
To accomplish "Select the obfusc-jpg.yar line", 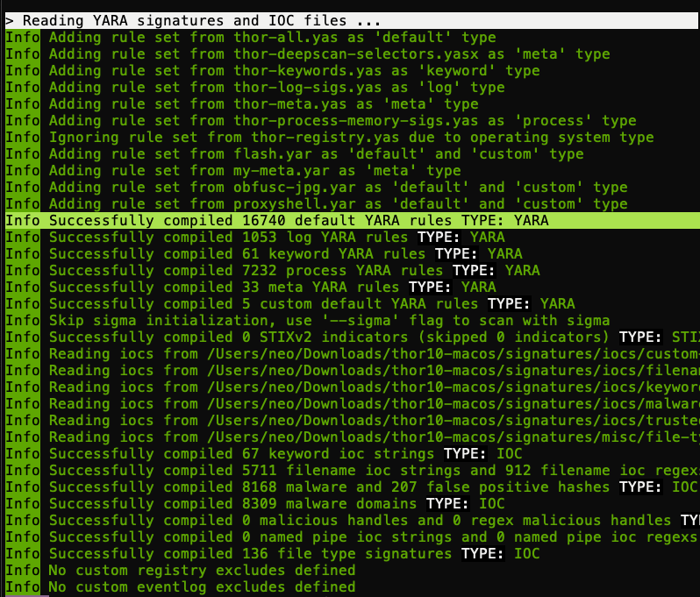I will coord(338,188).
